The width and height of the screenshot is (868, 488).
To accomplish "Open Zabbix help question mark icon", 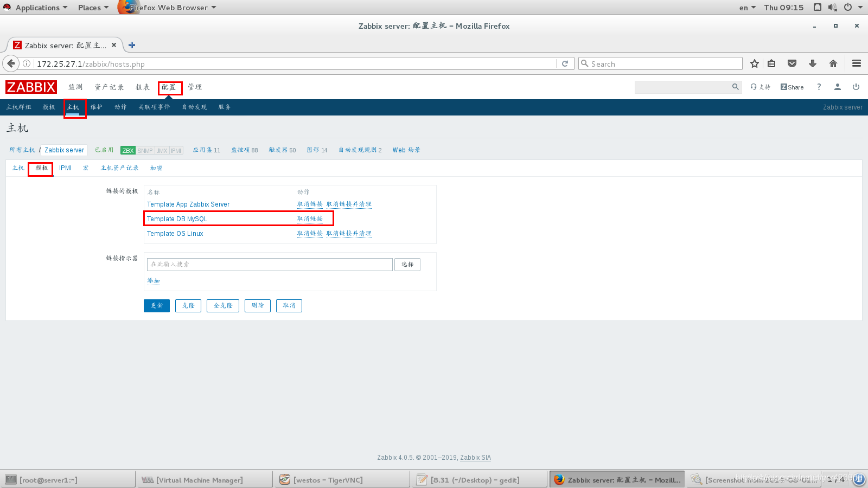I will coord(819,87).
